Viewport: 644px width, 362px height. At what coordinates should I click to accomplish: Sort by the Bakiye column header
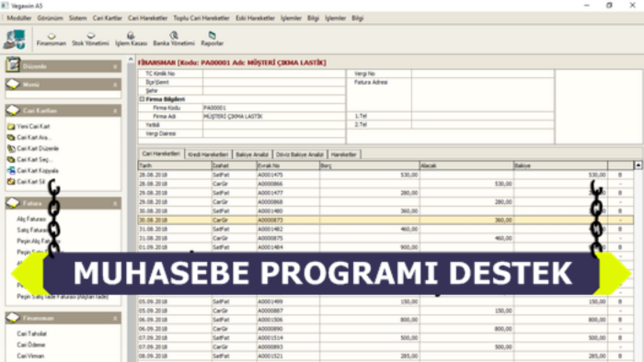tap(560, 165)
